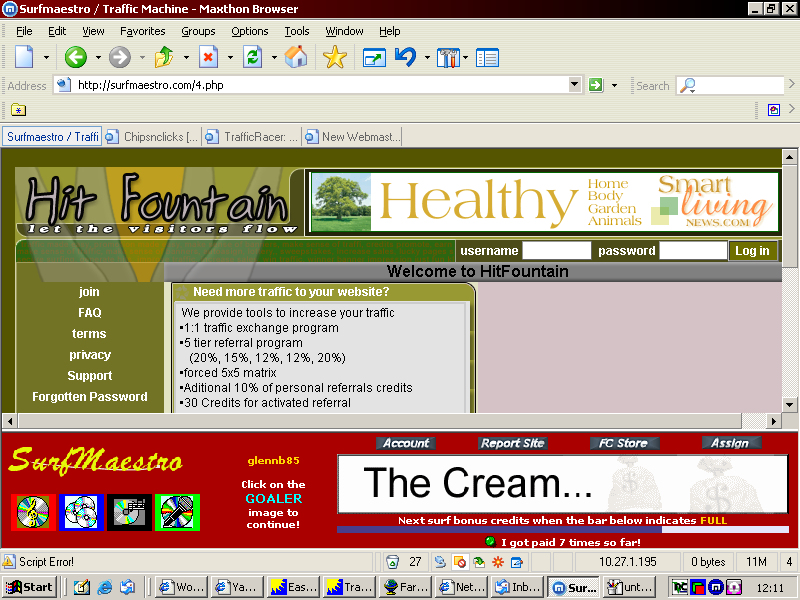This screenshot has width=800, height=600.
Task: Open the favorites folder icon on links bar
Action: click(x=18, y=109)
